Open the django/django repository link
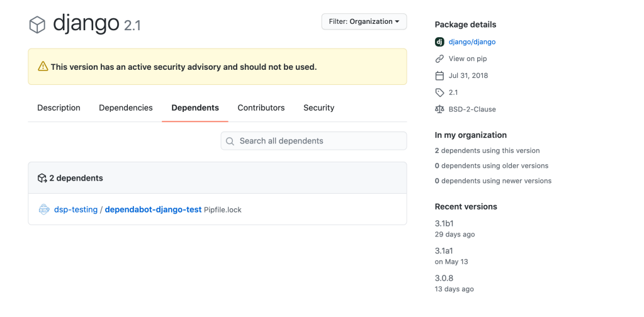 pyautogui.click(x=472, y=42)
